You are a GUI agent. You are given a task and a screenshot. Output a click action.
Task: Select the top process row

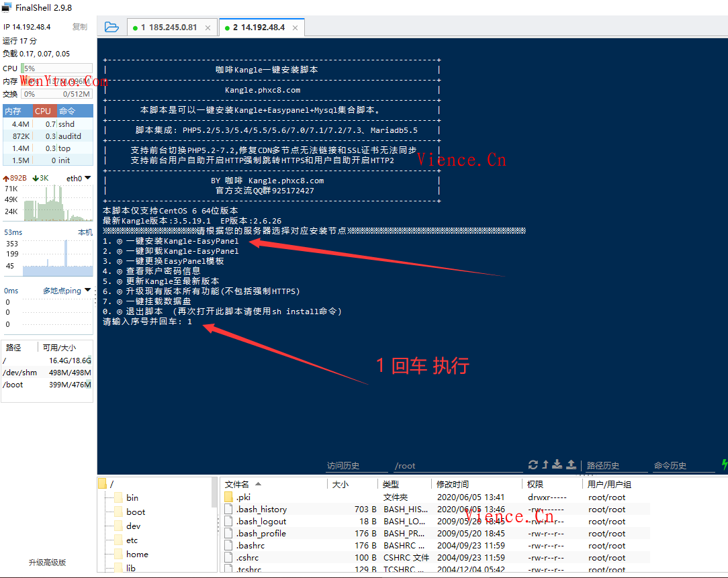pos(48,148)
